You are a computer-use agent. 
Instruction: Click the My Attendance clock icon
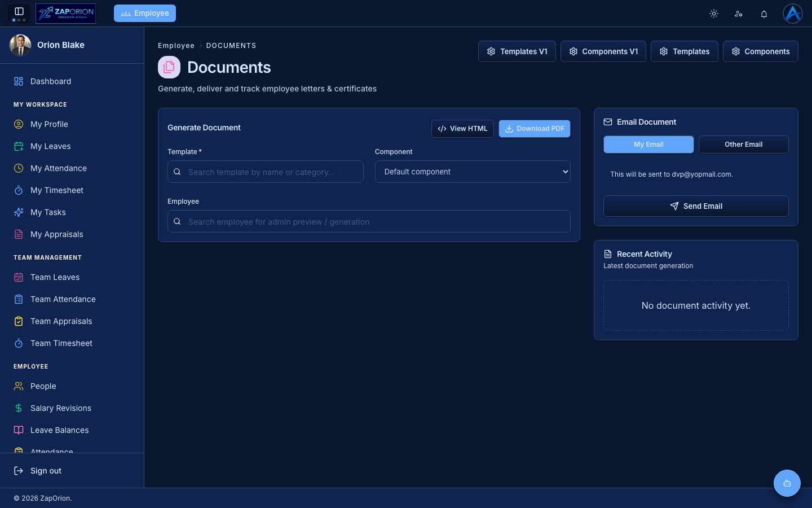(x=19, y=168)
